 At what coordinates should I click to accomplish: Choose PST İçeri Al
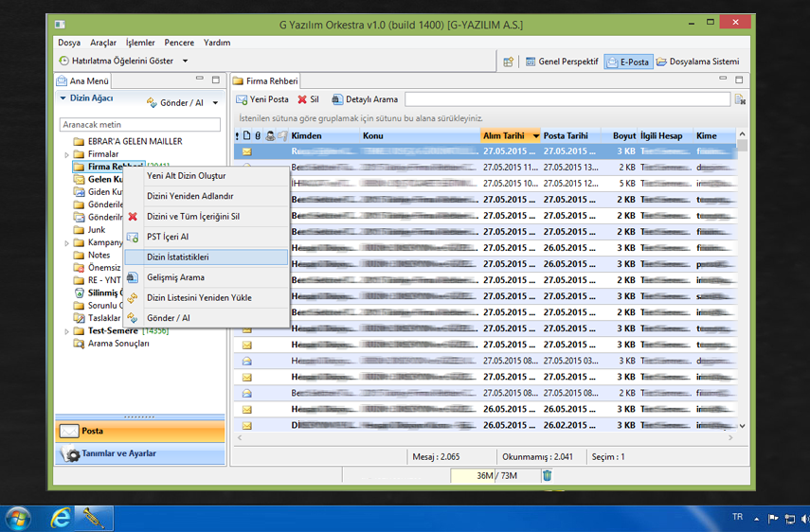coord(207,237)
